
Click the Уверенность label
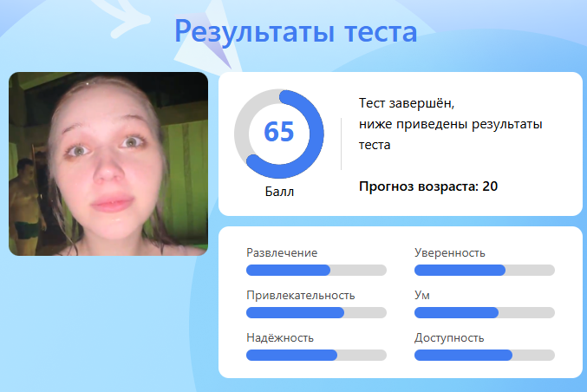coord(450,252)
